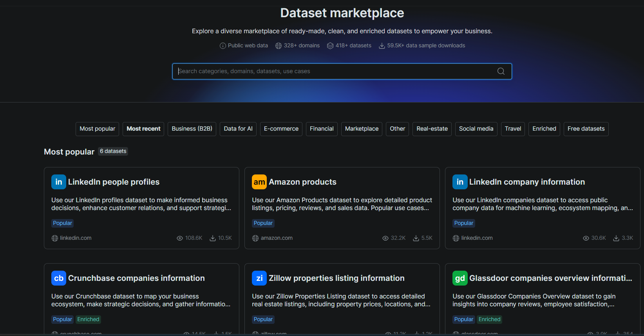Click the Enriched tag on Crunchbase card

point(88,319)
